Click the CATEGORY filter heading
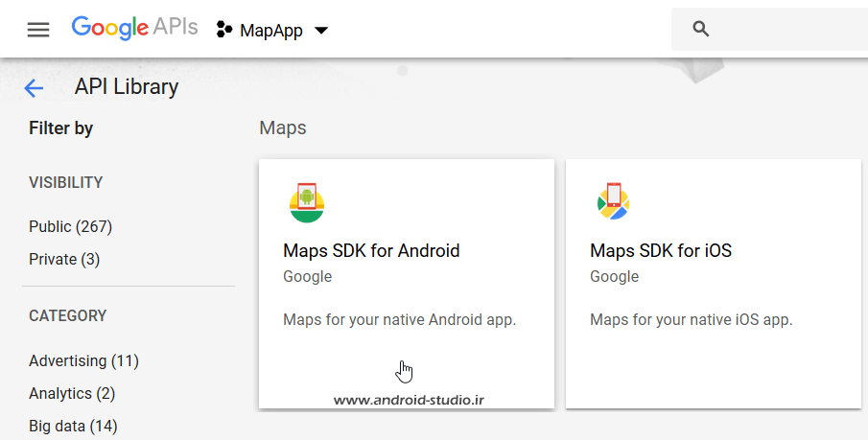The width and height of the screenshot is (868, 440). pyautogui.click(x=67, y=316)
